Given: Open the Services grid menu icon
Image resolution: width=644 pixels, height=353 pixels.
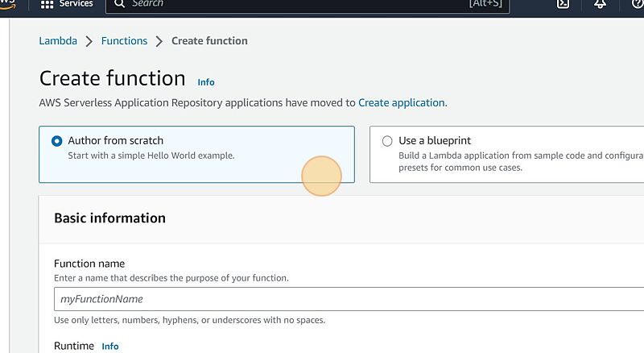Looking at the screenshot, I should (x=47, y=4).
